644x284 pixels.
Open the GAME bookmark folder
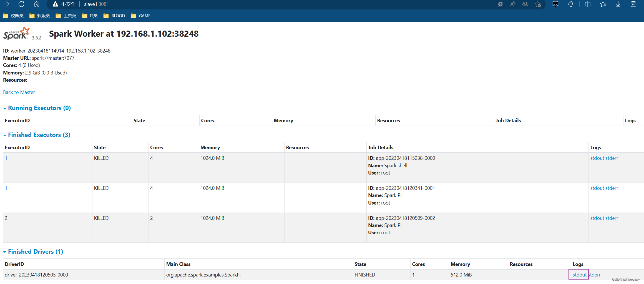point(140,16)
